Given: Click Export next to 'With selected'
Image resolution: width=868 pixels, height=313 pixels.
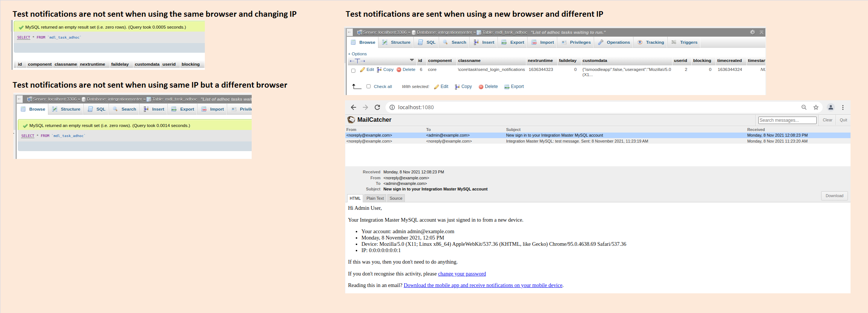Looking at the screenshot, I should (x=514, y=87).
